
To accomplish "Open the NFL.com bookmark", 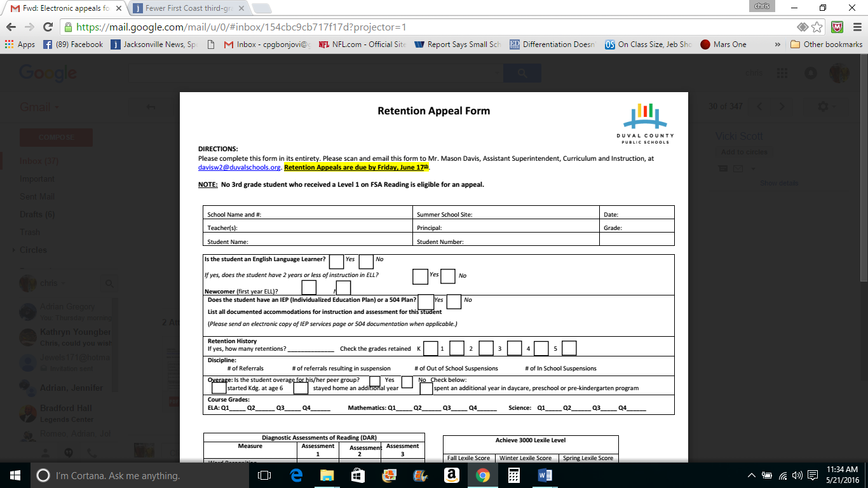I will 362,44.
